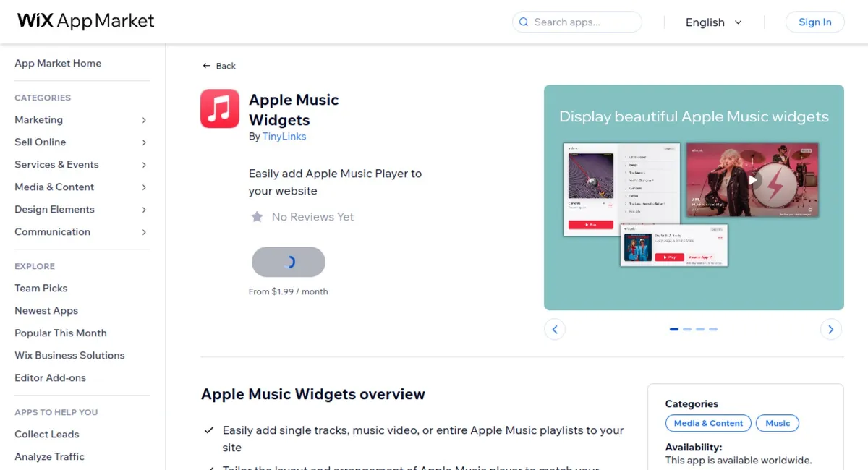Open Editor Add-ons
This screenshot has height=470, width=868.
50,377
